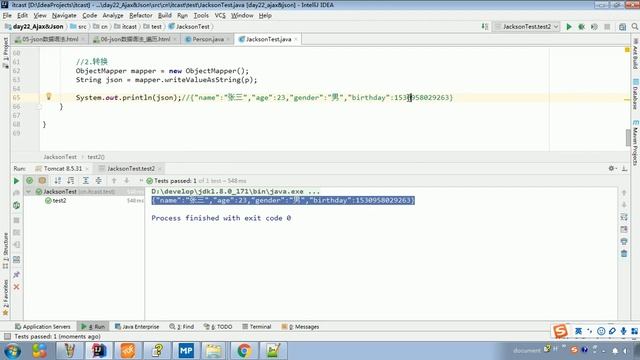Click the intention light bulb on line 65

coord(49,97)
